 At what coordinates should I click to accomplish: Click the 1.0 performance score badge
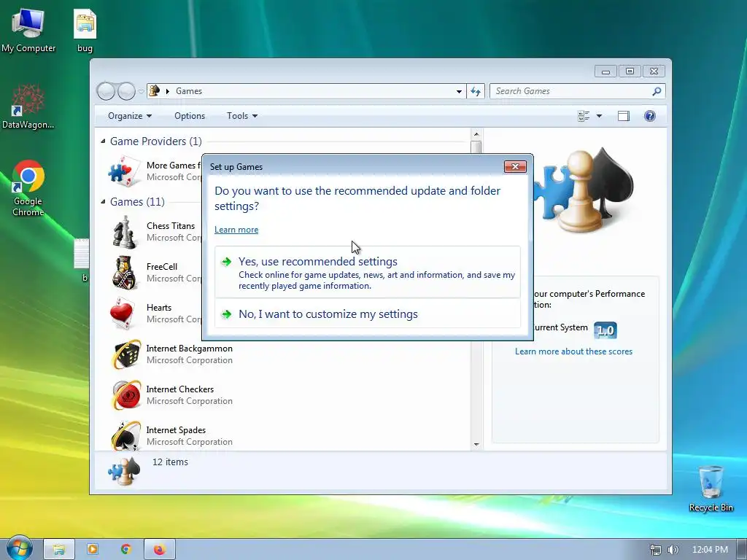(x=605, y=330)
